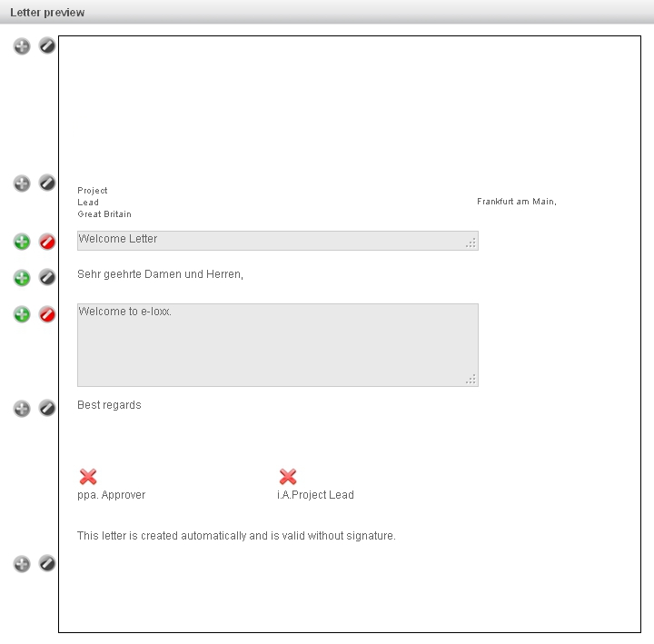654x644 pixels.
Task: Click the green add icon beside Welcome Letter subject
Action: (22, 242)
